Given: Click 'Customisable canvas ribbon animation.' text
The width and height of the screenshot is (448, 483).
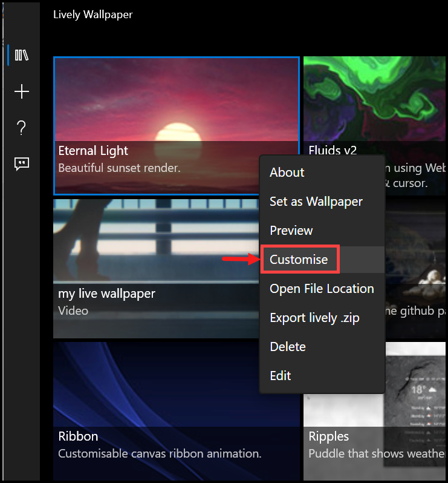Looking at the screenshot, I should click(x=160, y=453).
